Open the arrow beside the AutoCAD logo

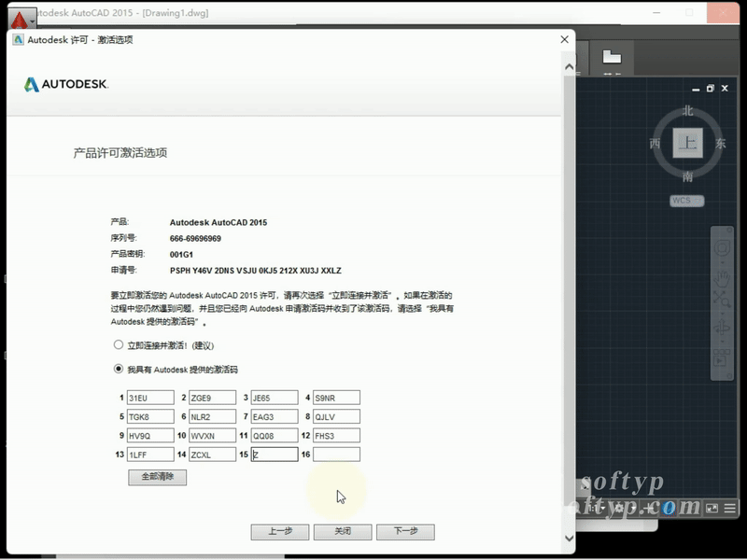click(33, 21)
